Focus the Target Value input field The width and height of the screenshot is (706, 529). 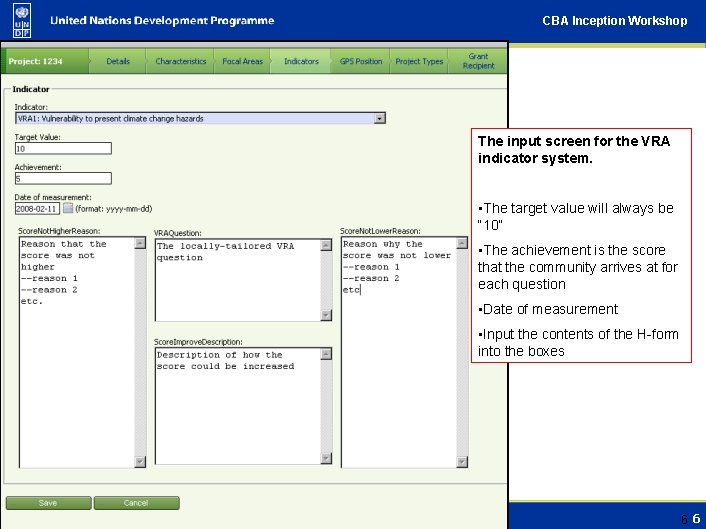tap(63, 149)
